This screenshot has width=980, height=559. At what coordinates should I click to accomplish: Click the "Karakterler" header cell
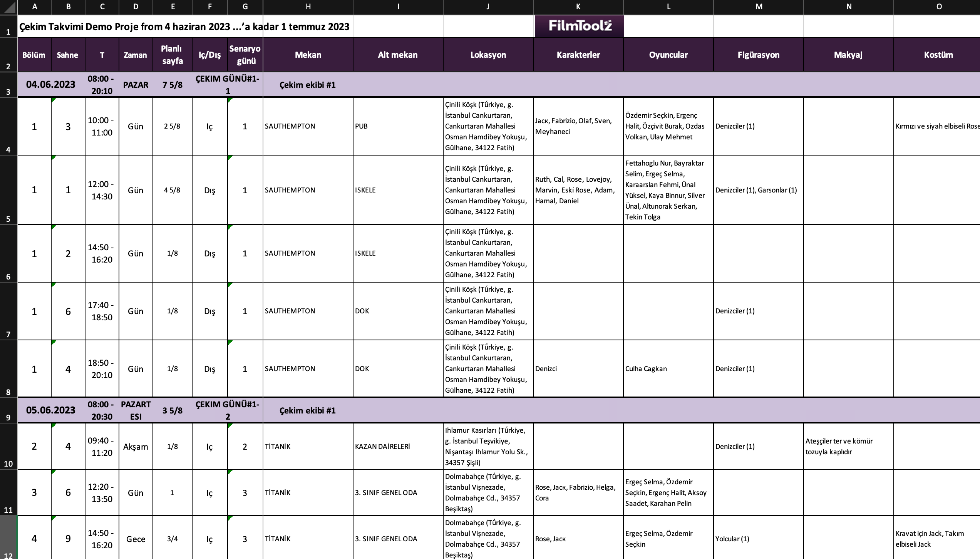(x=578, y=55)
